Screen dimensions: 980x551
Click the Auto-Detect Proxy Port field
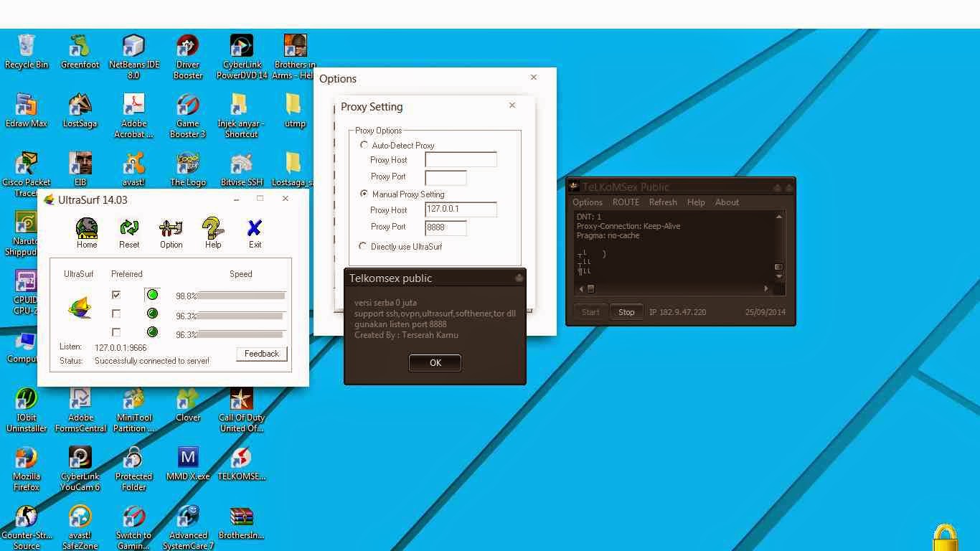coord(446,176)
